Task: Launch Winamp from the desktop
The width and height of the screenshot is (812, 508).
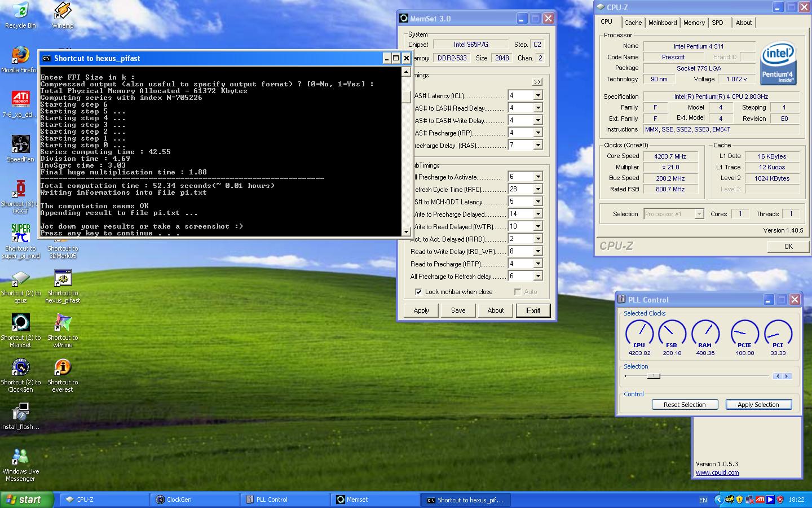Action: tap(63, 15)
